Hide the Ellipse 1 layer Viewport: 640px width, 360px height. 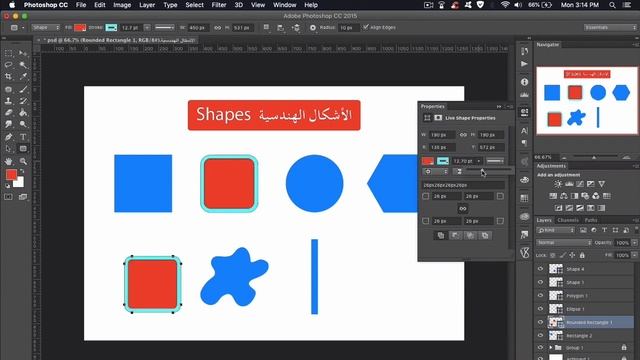[x=540, y=309]
